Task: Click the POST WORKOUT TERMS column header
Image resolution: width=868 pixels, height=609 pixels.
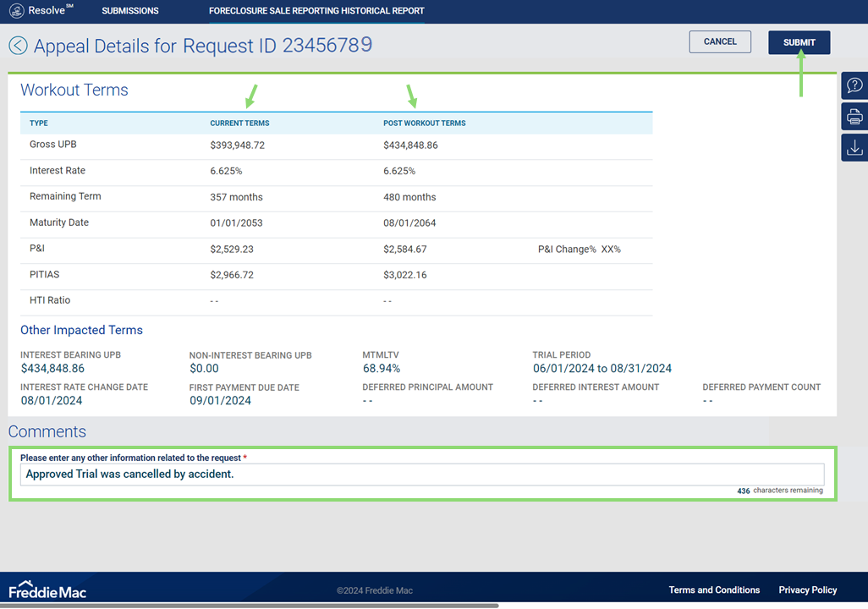Action: click(425, 123)
